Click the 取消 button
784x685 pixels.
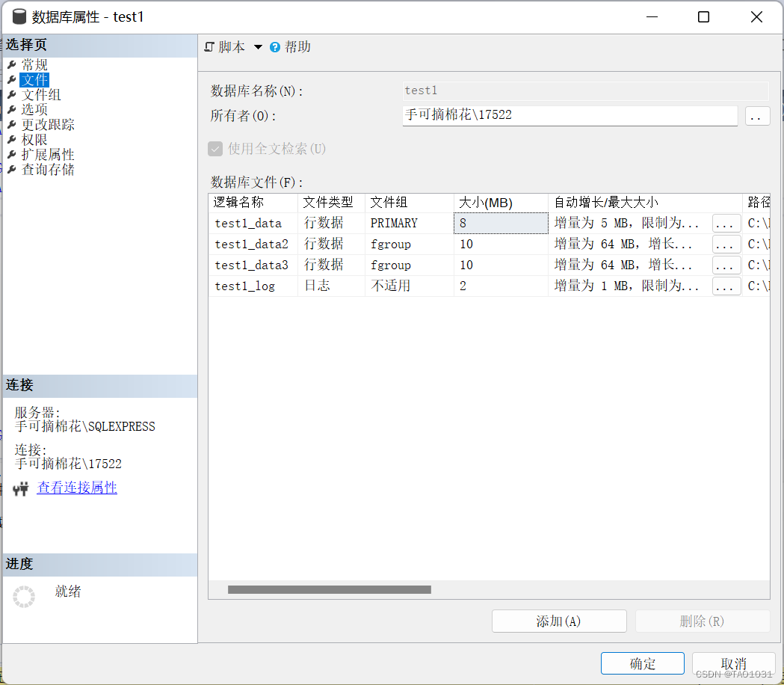[733, 663]
